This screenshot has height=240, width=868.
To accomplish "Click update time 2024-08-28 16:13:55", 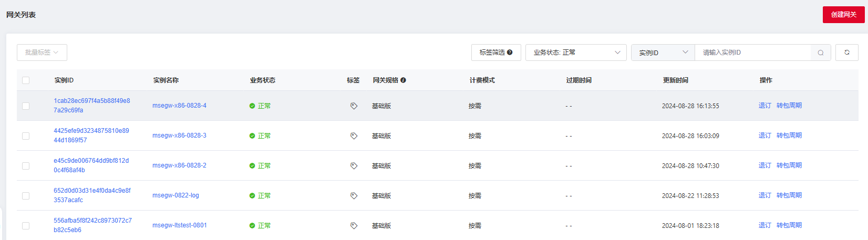I will tap(690, 106).
